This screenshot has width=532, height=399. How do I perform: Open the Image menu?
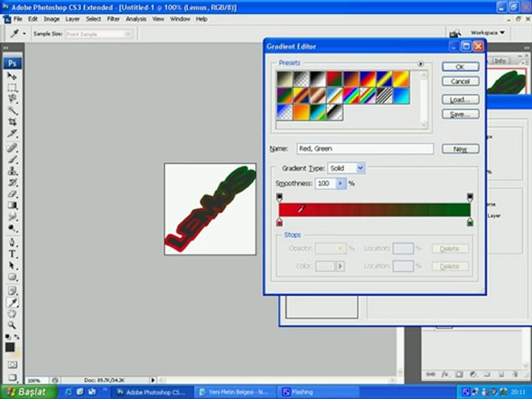click(52, 19)
